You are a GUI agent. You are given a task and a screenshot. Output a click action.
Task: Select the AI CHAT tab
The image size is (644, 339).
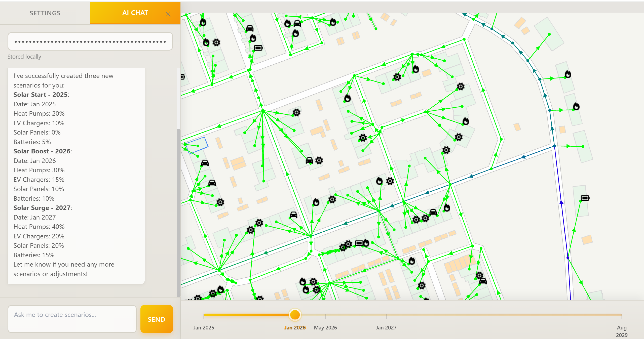click(x=135, y=13)
